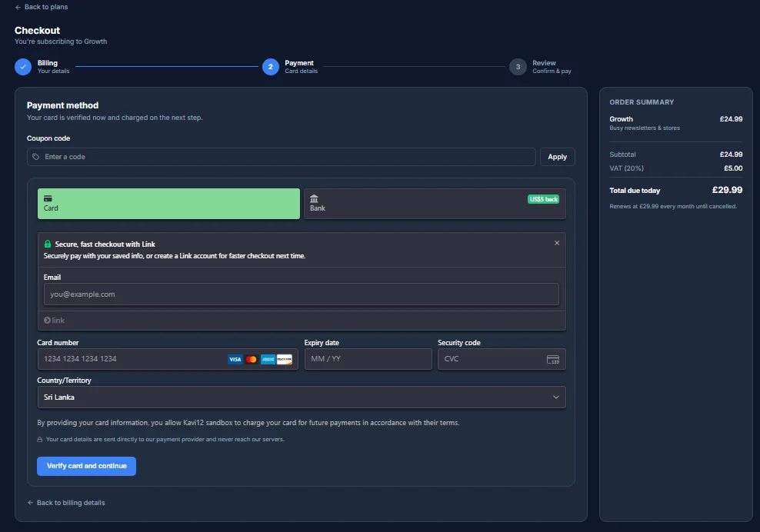
Task: Focus the Email input field
Action: pos(301,294)
